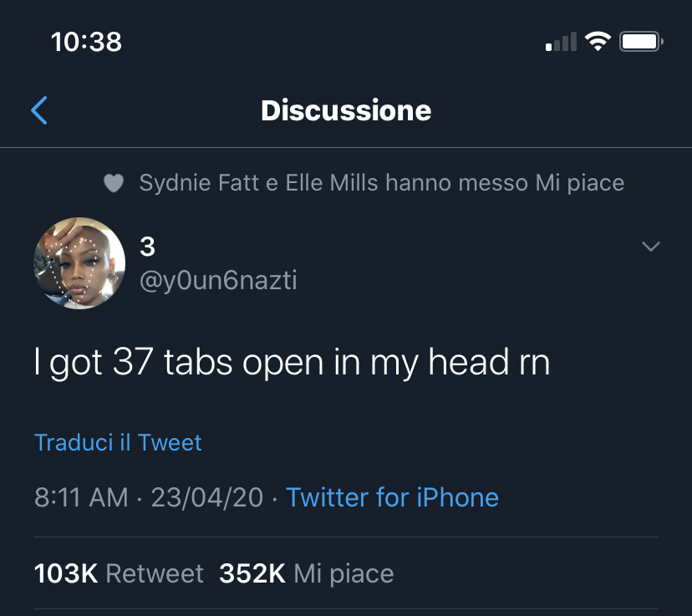Screen dimensions: 692x616
Task: Open Sydnie Fatt's profile from likes line
Action: [199, 183]
